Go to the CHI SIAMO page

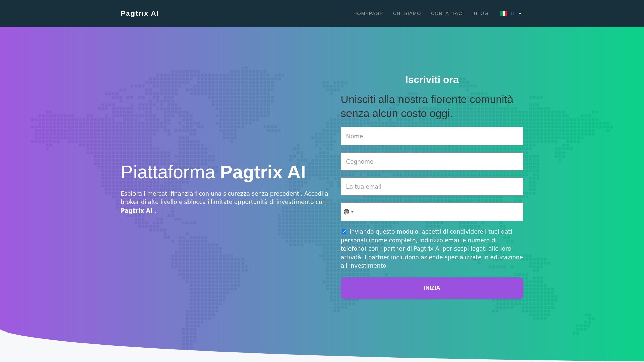(x=407, y=13)
